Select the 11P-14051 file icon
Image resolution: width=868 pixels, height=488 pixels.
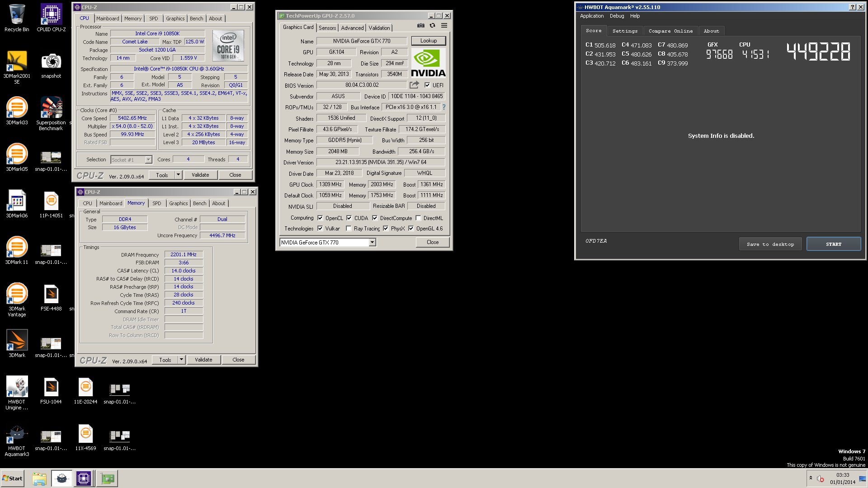click(x=51, y=204)
